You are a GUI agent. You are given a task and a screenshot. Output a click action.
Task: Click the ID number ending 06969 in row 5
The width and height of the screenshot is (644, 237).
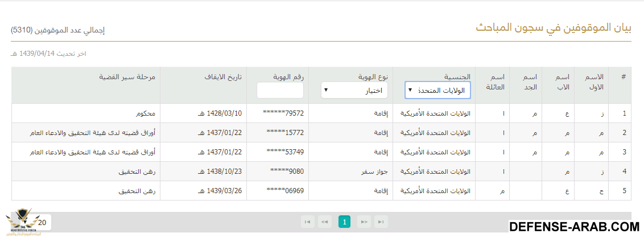285,191
